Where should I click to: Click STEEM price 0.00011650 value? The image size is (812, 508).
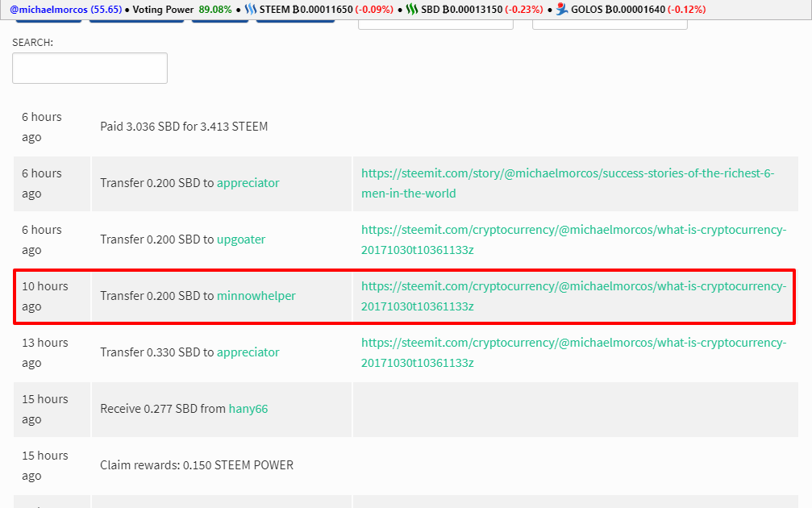coord(322,10)
